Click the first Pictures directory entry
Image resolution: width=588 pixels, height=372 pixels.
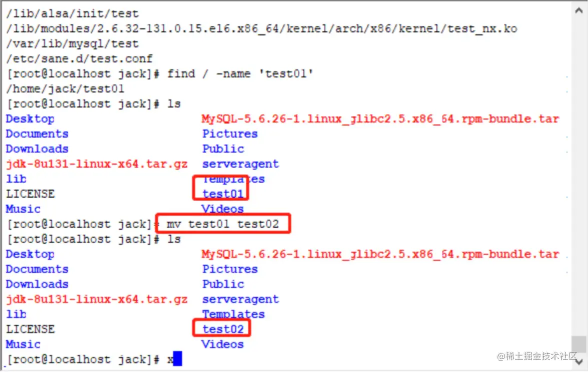pyautogui.click(x=230, y=134)
